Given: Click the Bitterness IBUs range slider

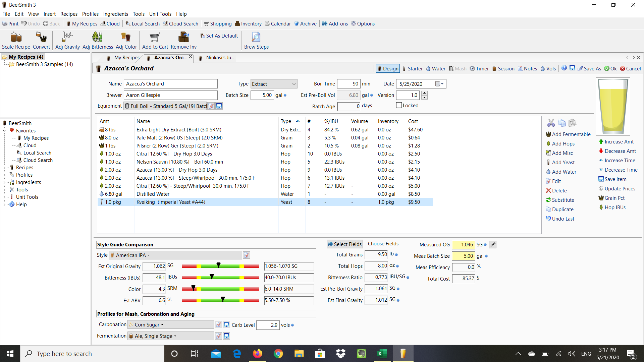Looking at the screenshot, I should pyautogui.click(x=220, y=278).
